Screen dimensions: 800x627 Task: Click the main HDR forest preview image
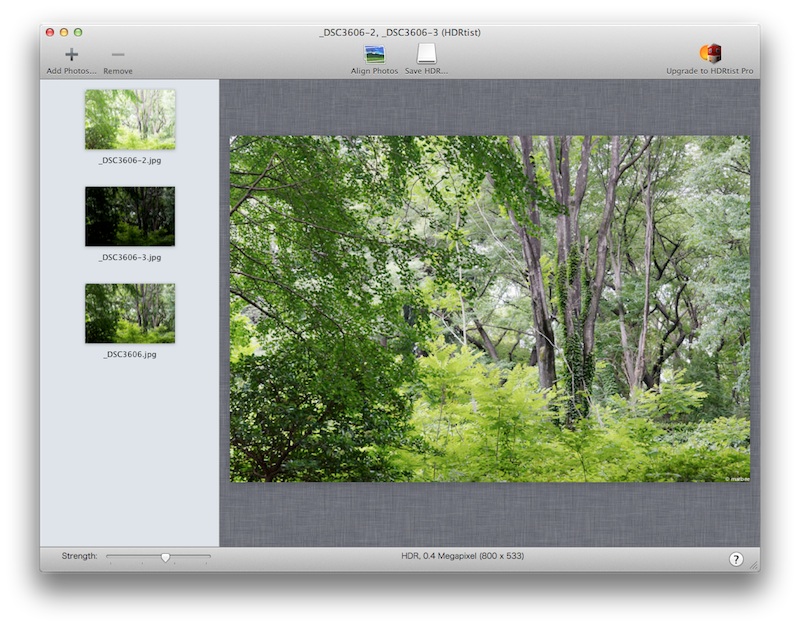(489, 309)
